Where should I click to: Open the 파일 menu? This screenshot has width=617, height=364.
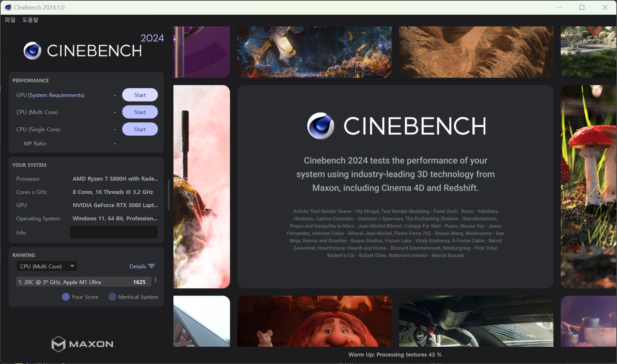10,20
